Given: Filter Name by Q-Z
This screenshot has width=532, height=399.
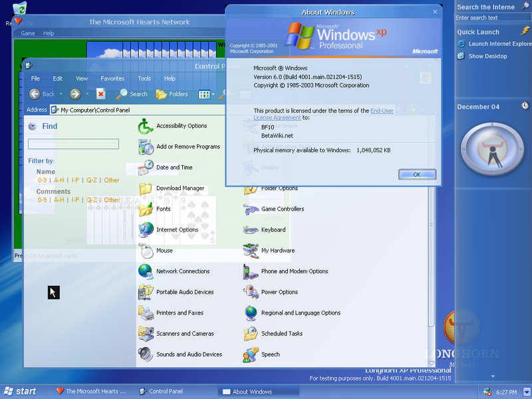Looking at the screenshot, I should [92, 180].
